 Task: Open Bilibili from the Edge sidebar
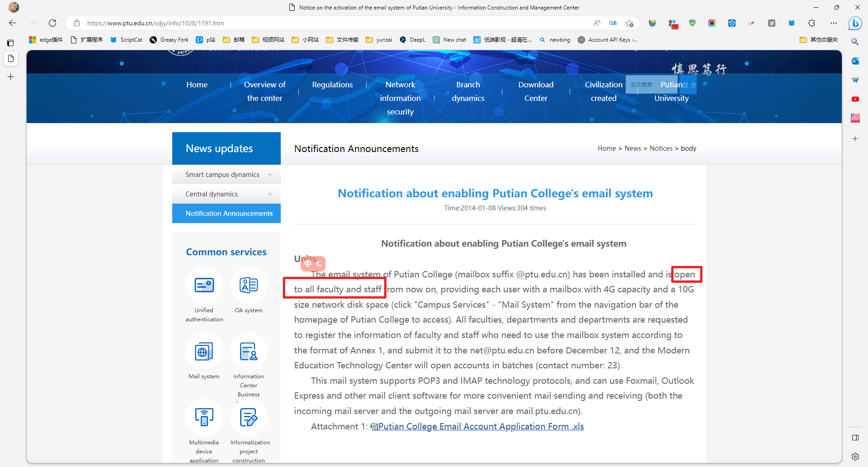point(855,118)
